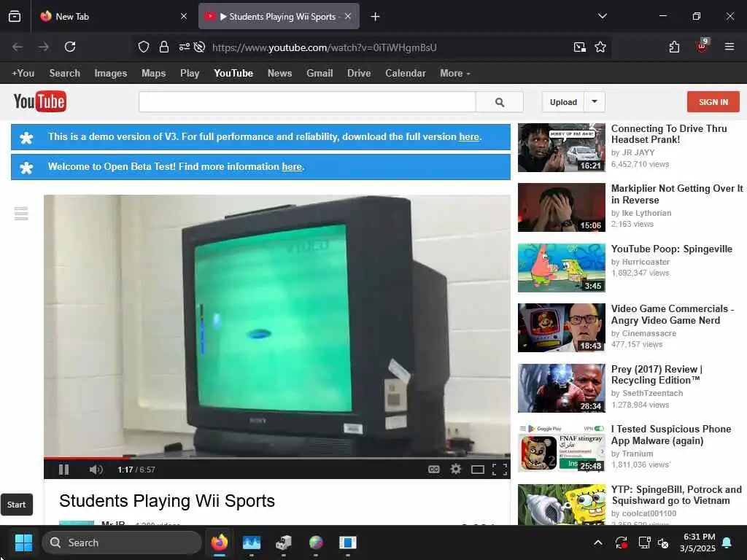This screenshot has height=560, width=747.
Task: Open Windows Start button
Action: click(23, 542)
